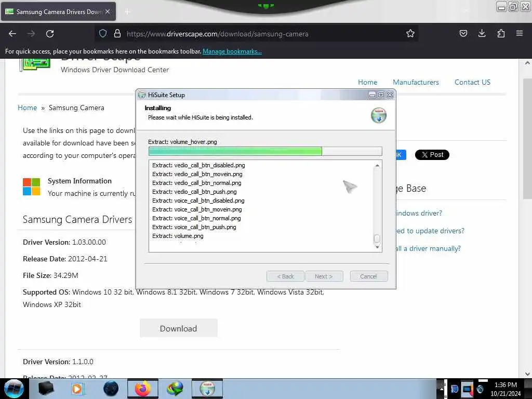Select log line voice_call_btn_push.png
The image size is (532, 399).
(194, 227)
